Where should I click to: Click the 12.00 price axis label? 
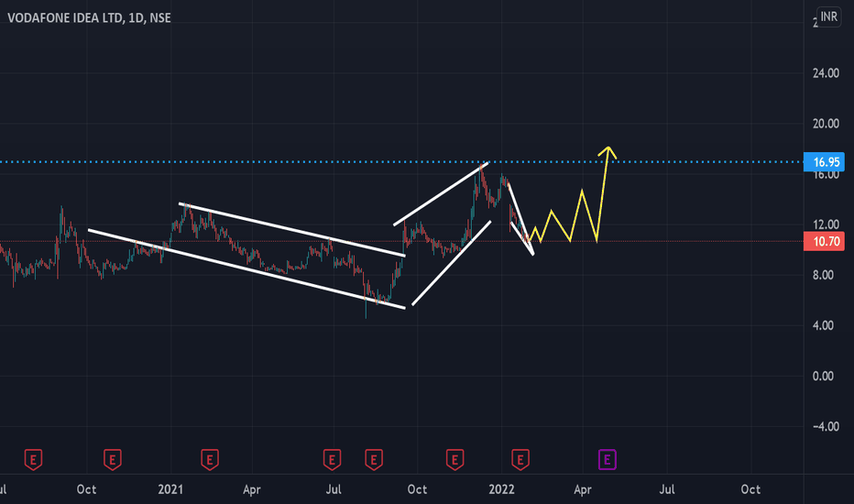coord(826,225)
